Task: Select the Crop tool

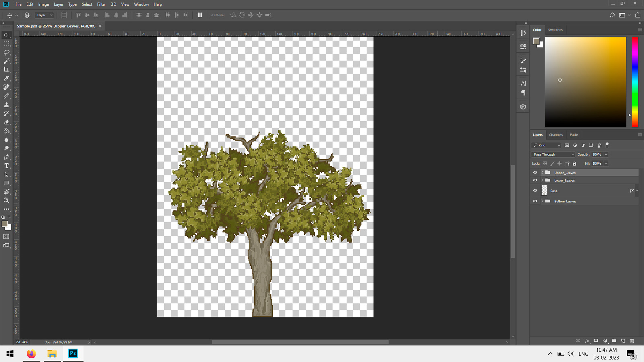Action: pyautogui.click(x=6, y=70)
